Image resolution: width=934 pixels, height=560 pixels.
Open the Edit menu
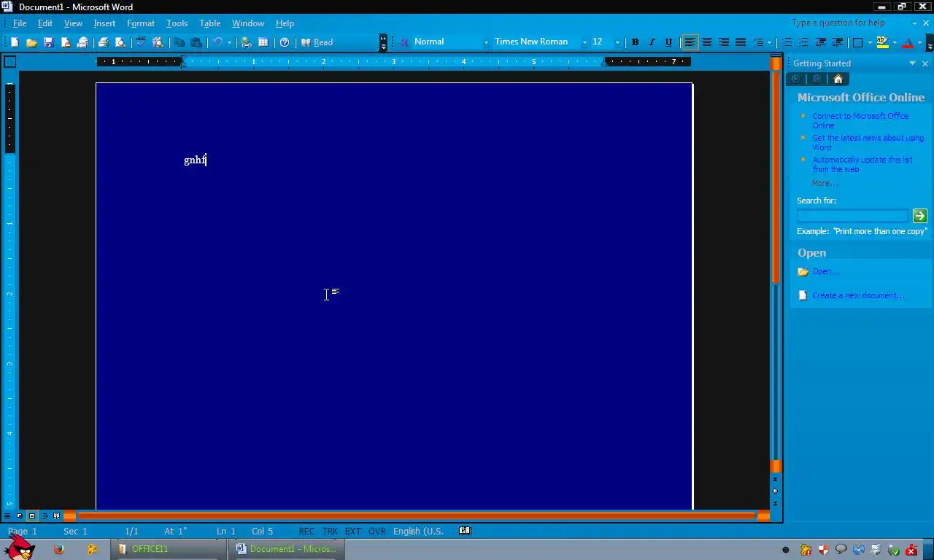[45, 23]
